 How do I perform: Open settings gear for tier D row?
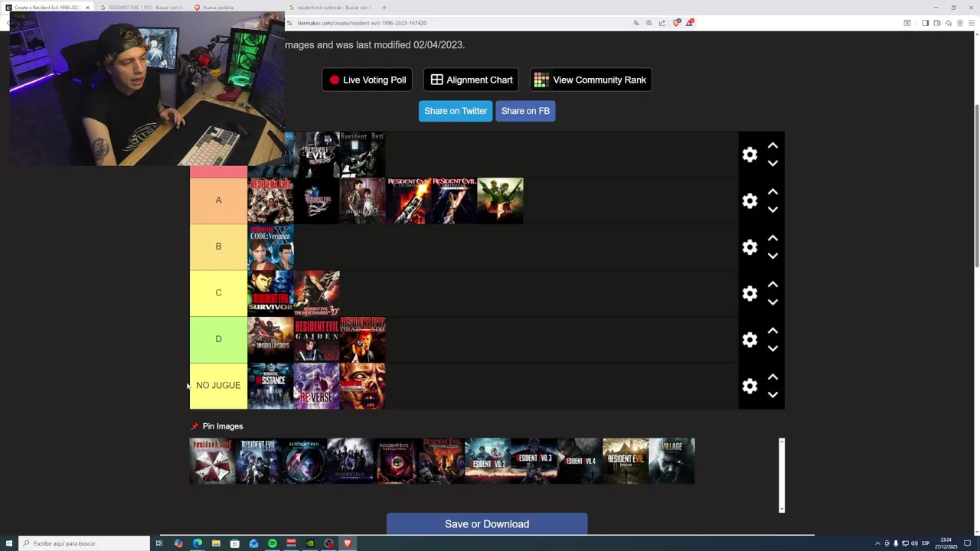pyautogui.click(x=750, y=340)
